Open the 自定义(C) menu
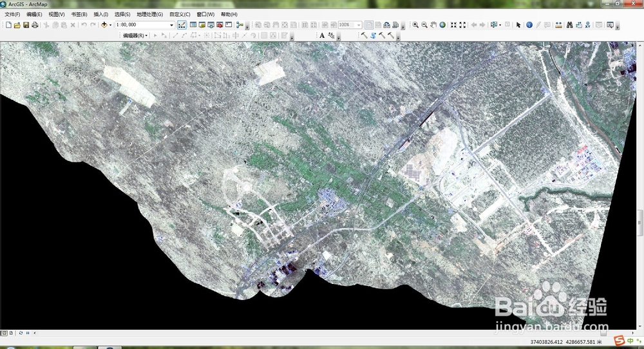This screenshot has height=349, width=644. [x=180, y=14]
